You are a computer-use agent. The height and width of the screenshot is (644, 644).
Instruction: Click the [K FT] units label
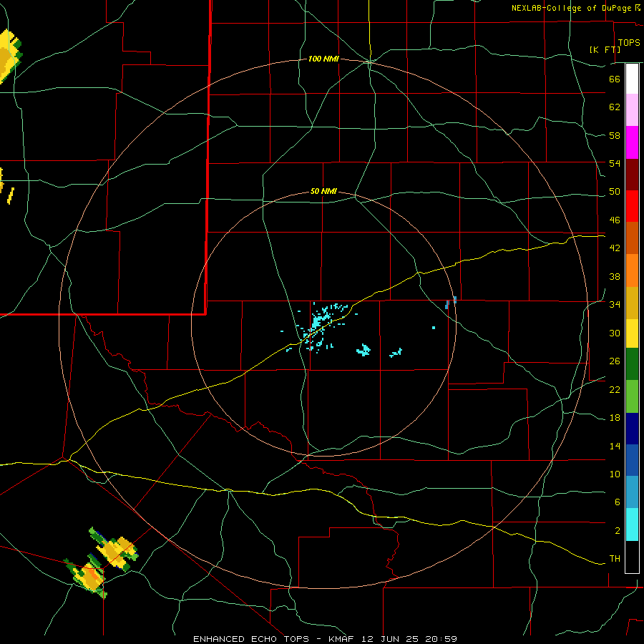605,49
